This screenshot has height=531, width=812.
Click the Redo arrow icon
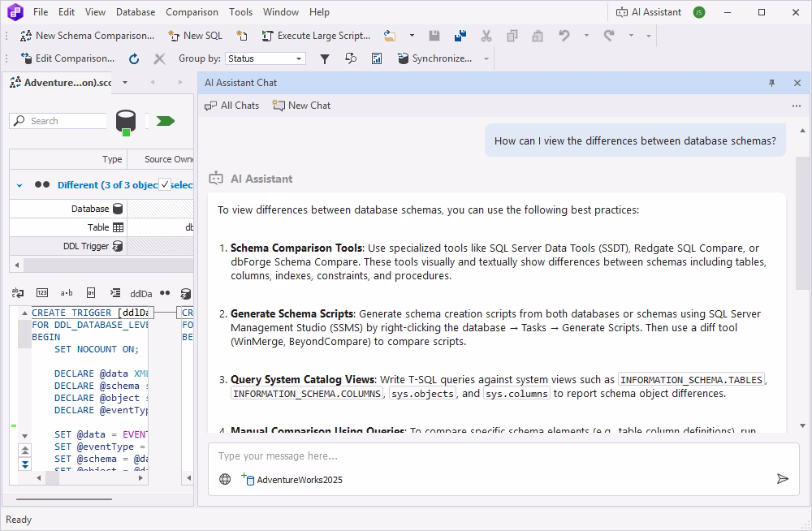(x=609, y=36)
